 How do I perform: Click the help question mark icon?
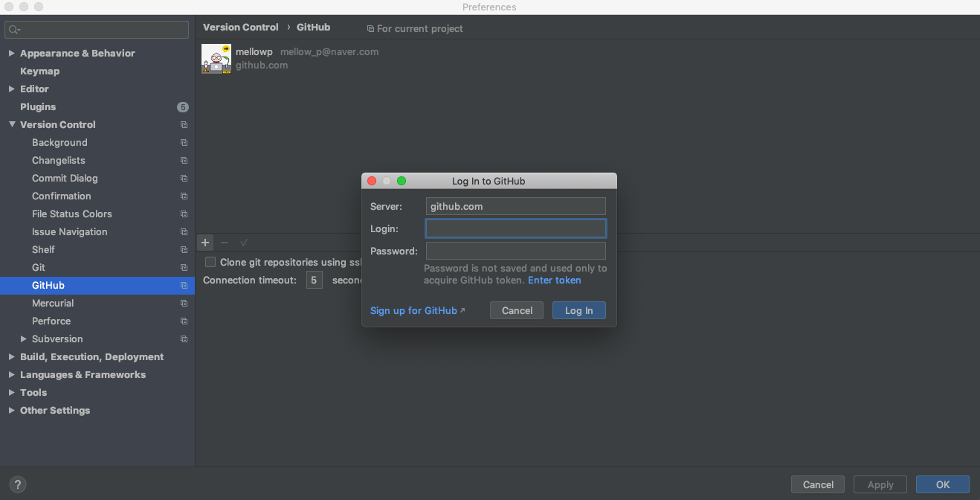pyautogui.click(x=18, y=484)
